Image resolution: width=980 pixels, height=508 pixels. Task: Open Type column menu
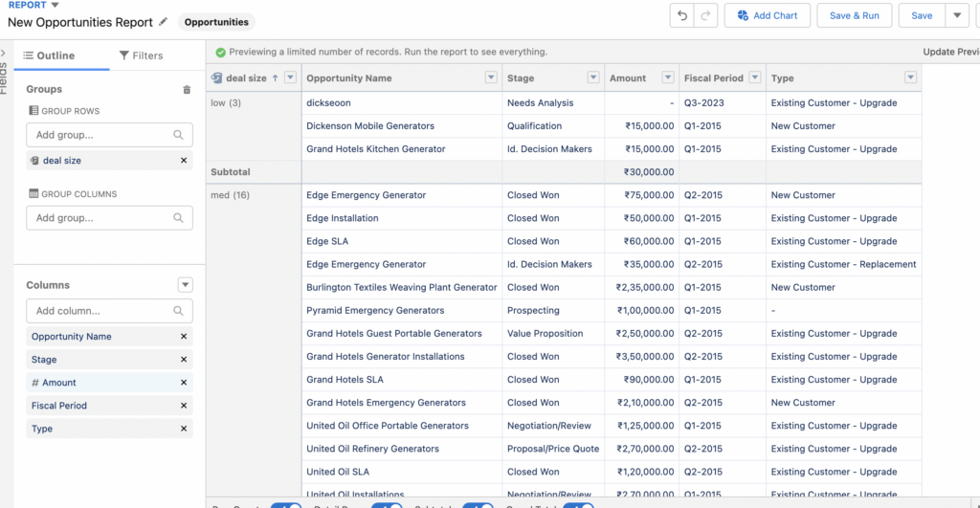pyautogui.click(x=911, y=77)
